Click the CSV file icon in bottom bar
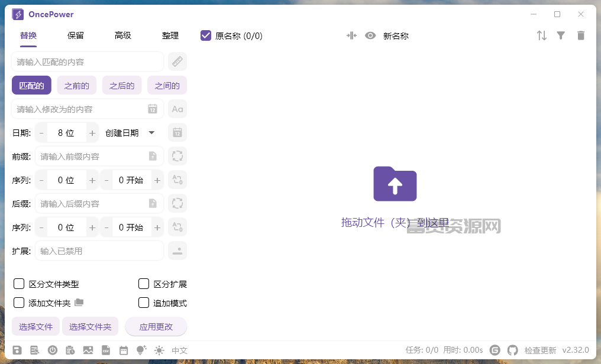Image resolution: width=601 pixels, height=364 pixels. (106, 350)
